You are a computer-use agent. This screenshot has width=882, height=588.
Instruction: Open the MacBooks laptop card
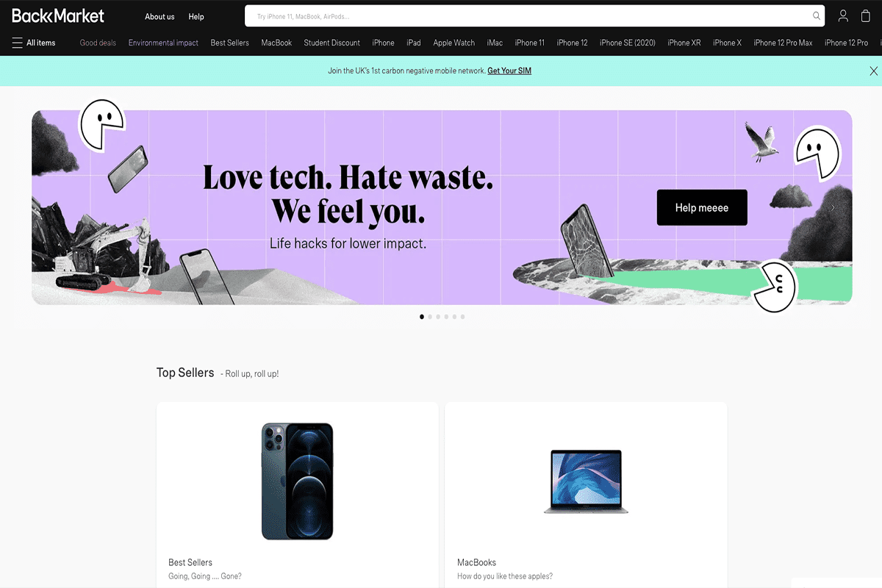pyautogui.click(x=586, y=495)
